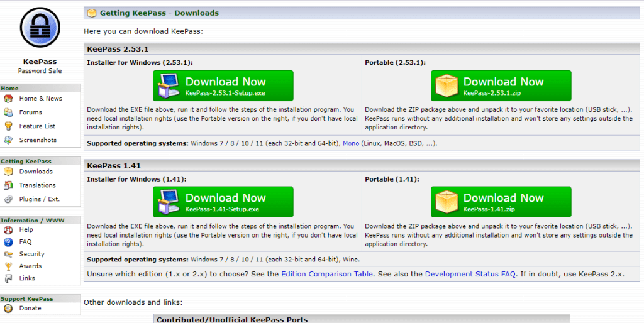Click the KeePass padlock logo
644x323 pixels.
click(40, 28)
